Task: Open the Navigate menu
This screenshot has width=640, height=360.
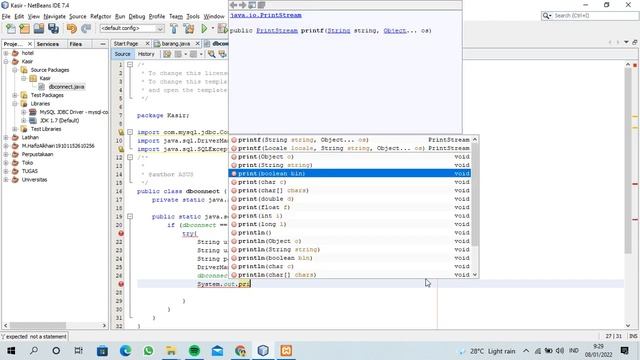Action: pos(55,16)
